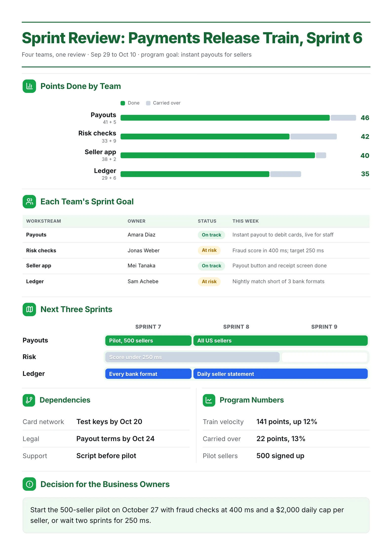Click the Risk checks total 42 value
392x555 pixels.
click(365, 137)
